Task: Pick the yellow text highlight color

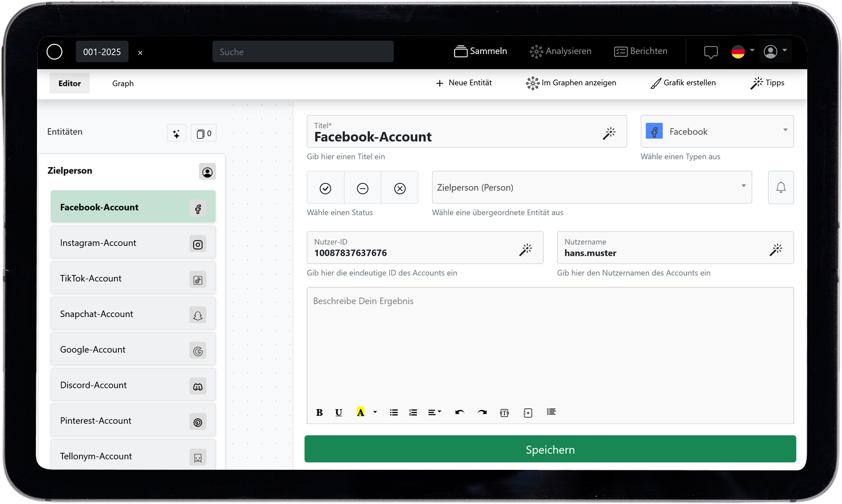Action: coord(361,412)
